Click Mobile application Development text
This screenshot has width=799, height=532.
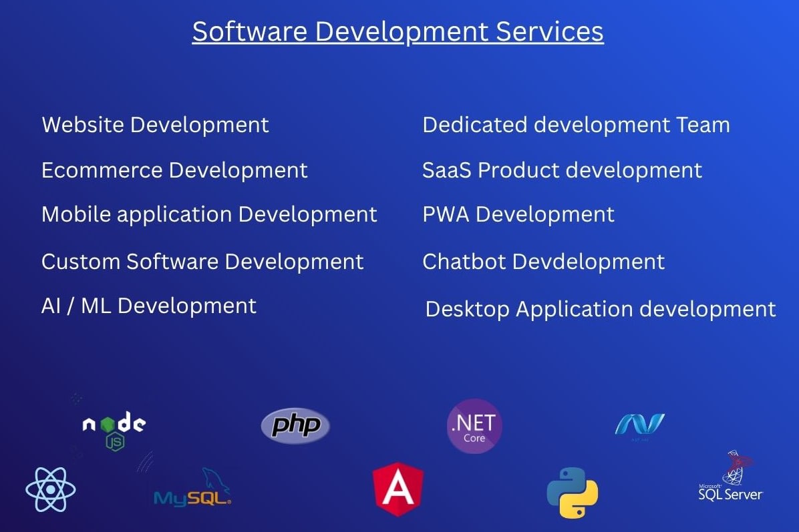(x=209, y=215)
